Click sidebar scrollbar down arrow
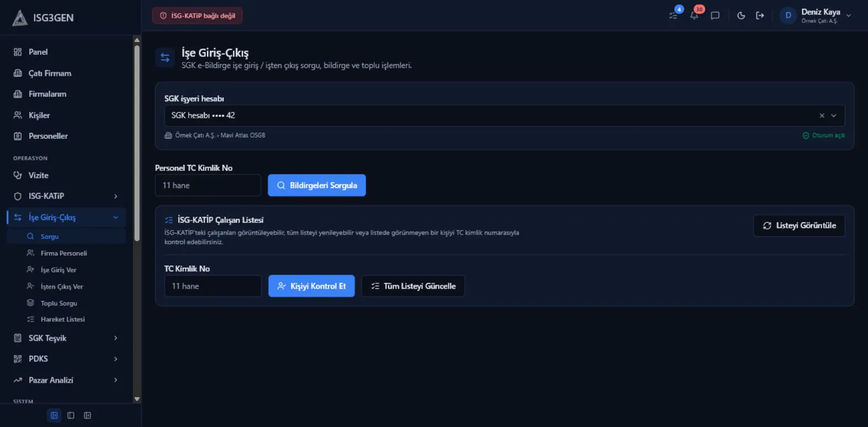This screenshot has height=427, width=868. click(x=137, y=399)
